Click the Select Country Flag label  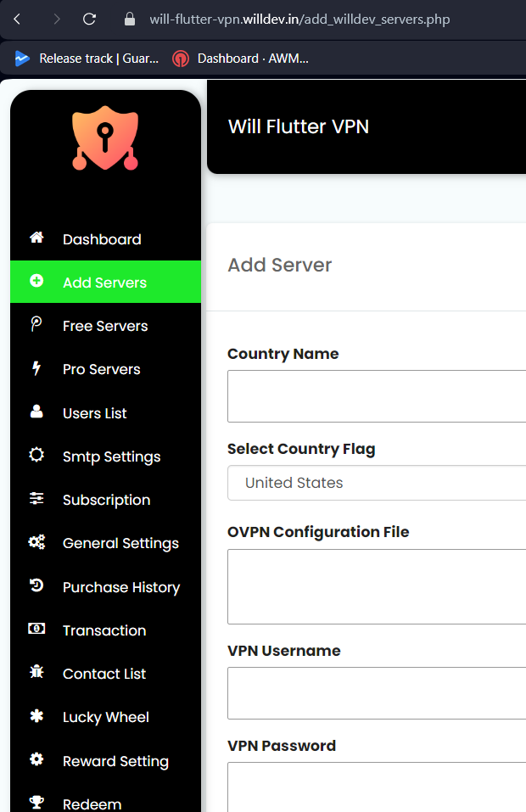tap(301, 449)
